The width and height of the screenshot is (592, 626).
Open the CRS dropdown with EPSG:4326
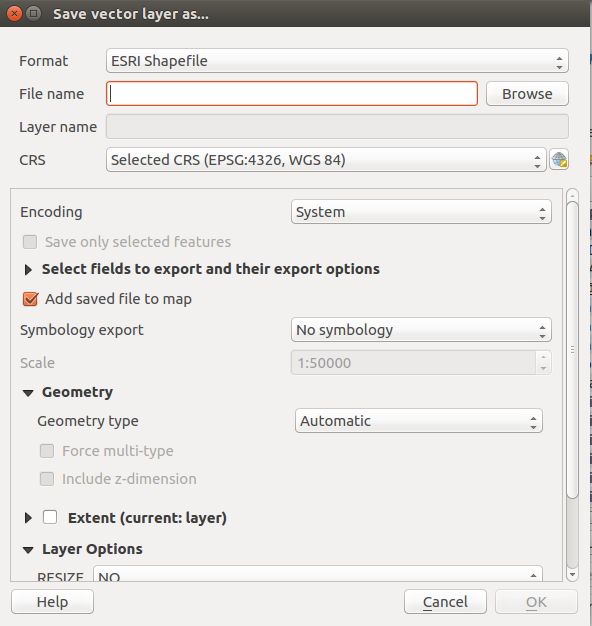326,160
